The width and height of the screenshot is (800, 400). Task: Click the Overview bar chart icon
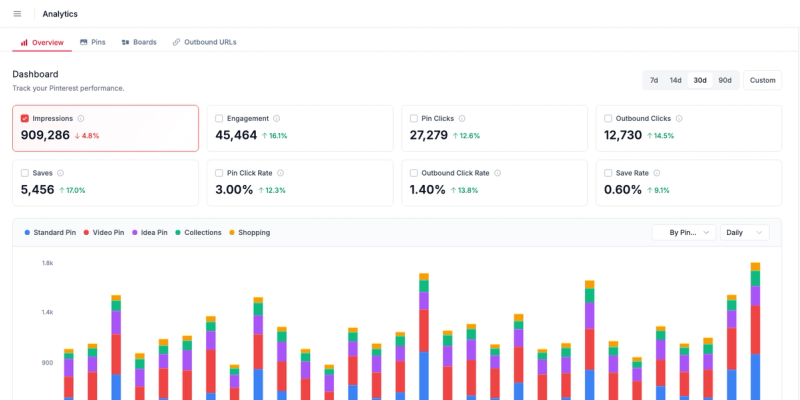point(24,42)
